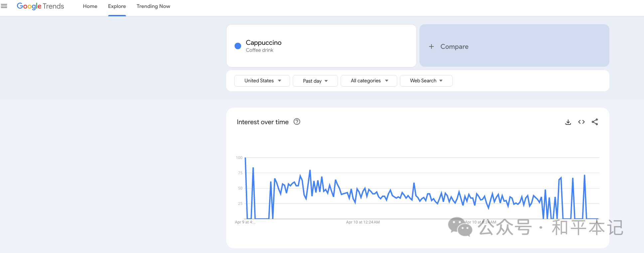Click the 'Interest over time' heading
This screenshot has width=644, height=253.
click(263, 122)
